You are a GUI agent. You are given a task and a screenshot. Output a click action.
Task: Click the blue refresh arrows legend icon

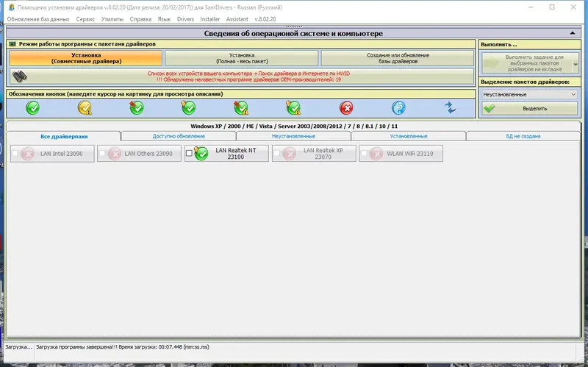[x=450, y=108]
